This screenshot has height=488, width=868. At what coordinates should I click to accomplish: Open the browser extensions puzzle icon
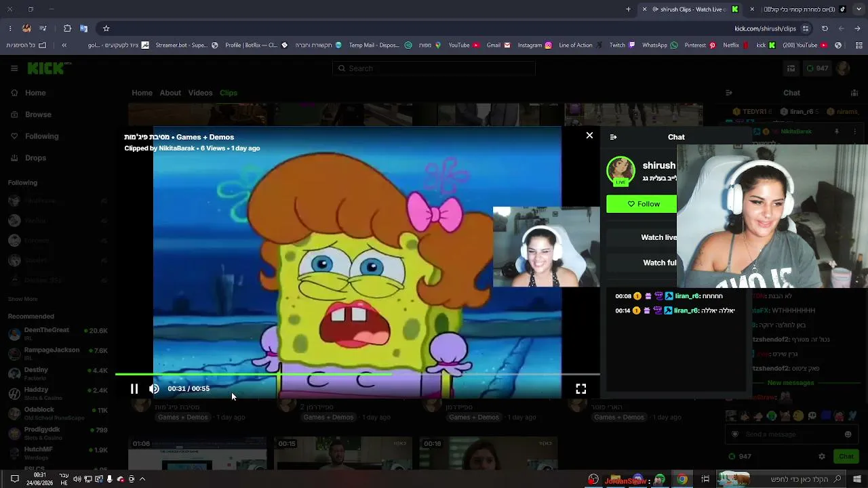pyautogui.click(x=67, y=28)
